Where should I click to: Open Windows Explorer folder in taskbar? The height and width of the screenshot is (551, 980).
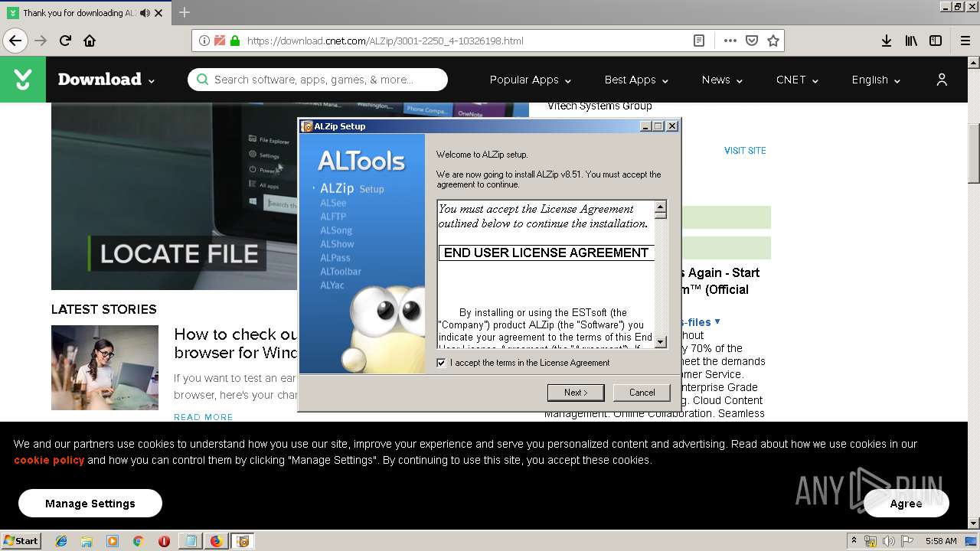pyautogui.click(x=87, y=541)
